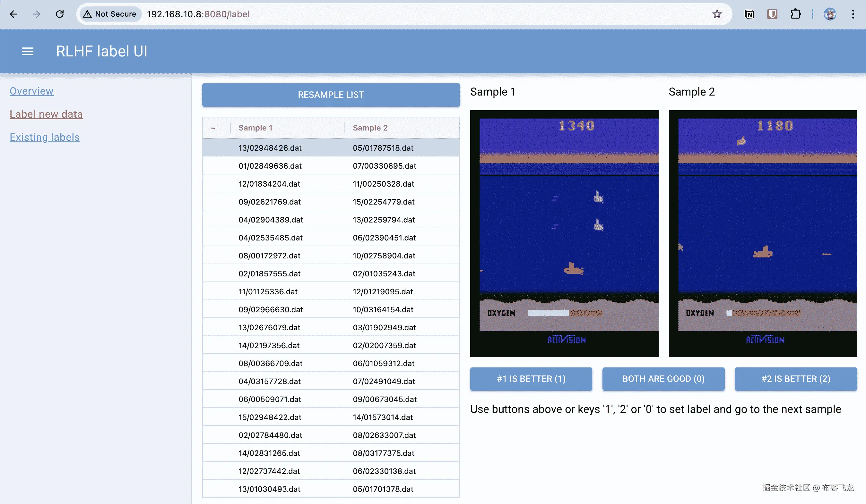This screenshot has height=504, width=866.
Task: Open the user profile avatar
Action: (x=830, y=14)
